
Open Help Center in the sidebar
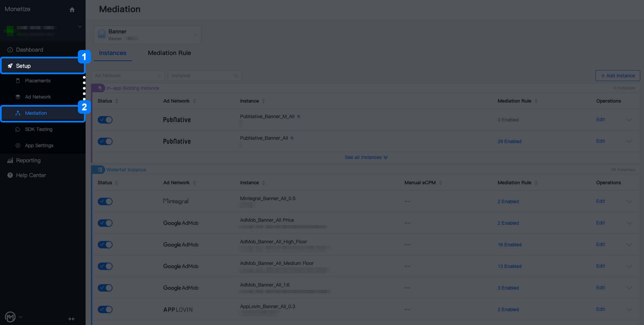coord(31,175)
